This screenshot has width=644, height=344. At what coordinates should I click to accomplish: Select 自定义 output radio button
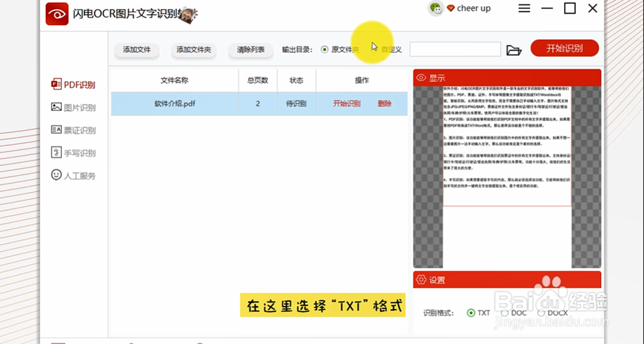pos(374,50)
